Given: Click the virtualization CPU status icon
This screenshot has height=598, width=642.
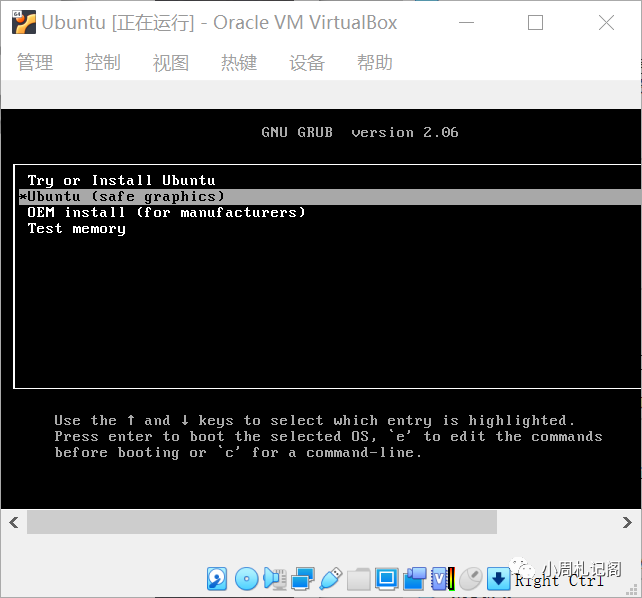Looking at the screenshot, I should pyautogui.click(x=443, y=579).
